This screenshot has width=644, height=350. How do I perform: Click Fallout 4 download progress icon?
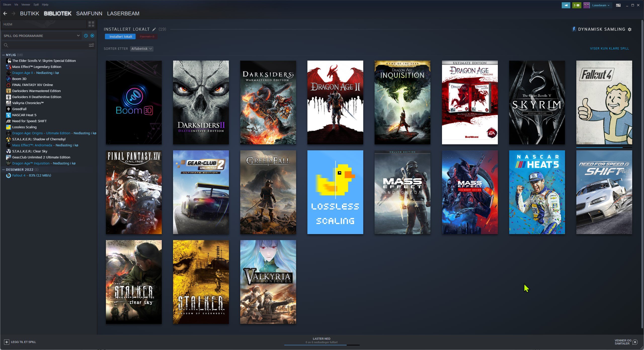(x=9, y=175)
